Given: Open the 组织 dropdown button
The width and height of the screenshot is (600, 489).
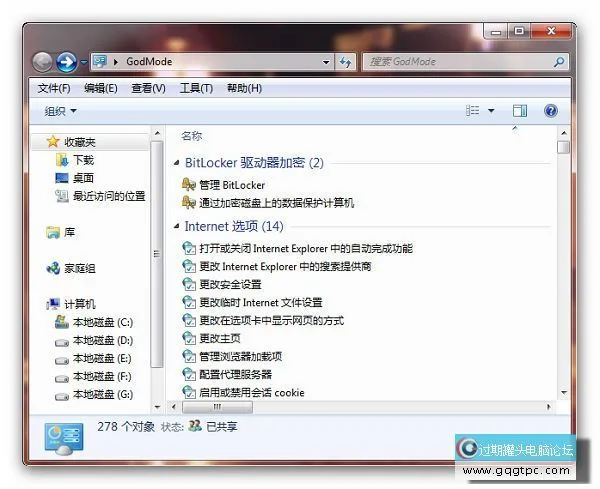Looking at the screenshot, I should point(60,111).
